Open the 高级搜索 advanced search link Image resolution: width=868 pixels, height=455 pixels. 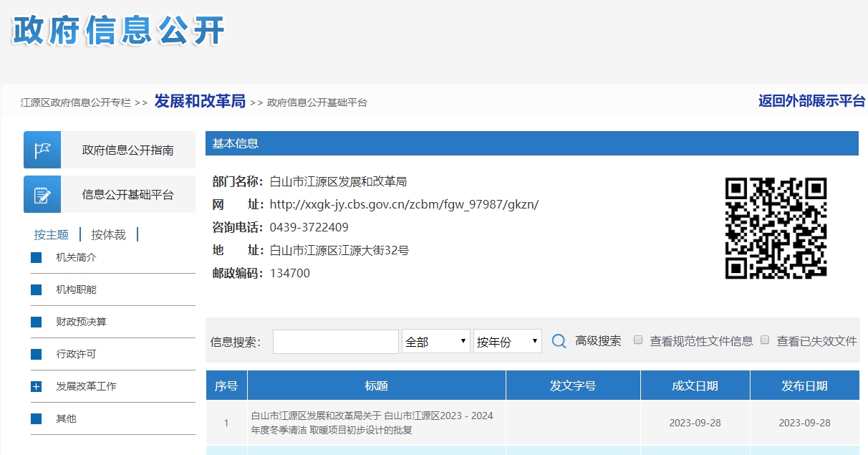click(x=598, y=341)
